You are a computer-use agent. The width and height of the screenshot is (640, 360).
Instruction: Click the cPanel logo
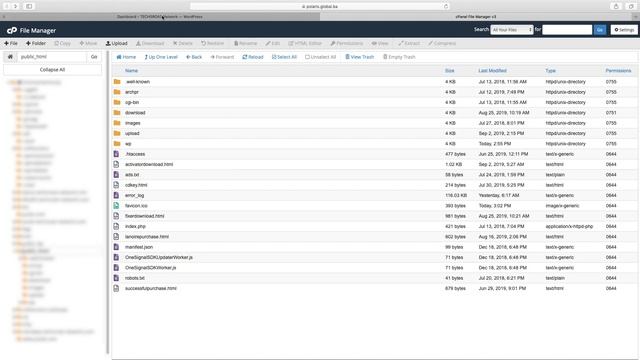[x=12, y=31]
